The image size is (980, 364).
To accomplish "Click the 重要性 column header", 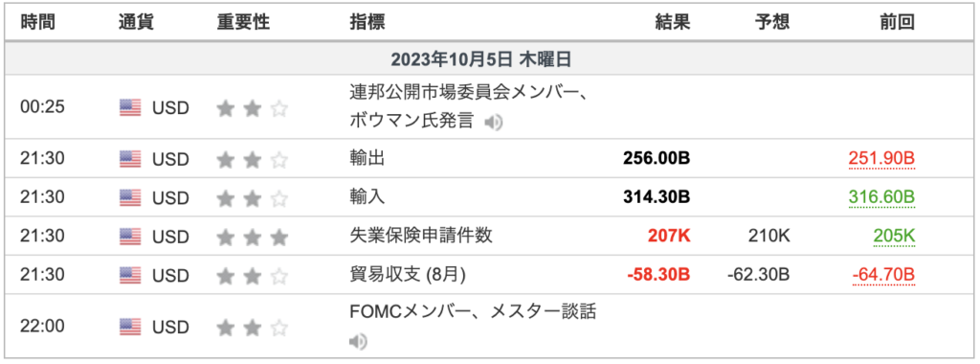I will (x=243, y=23).
